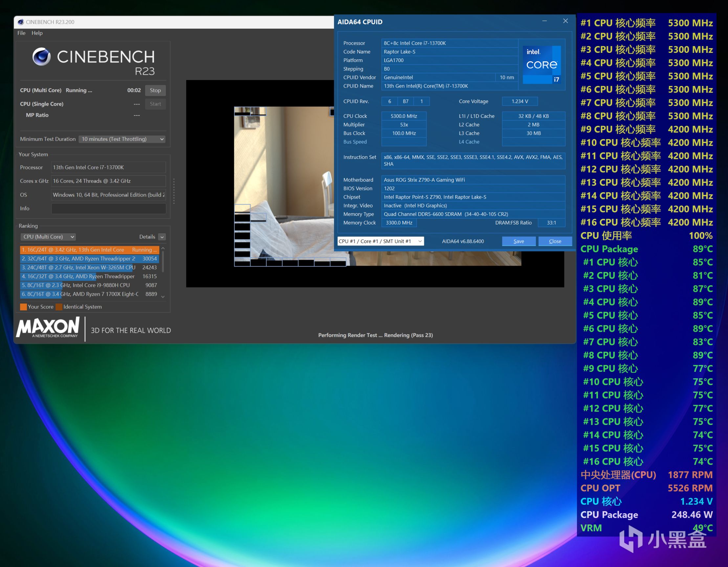Viewport: 728px width, 567px height.
Task: Minimize the AIDA64 CPUID window
Action: (x=544, y=21)
